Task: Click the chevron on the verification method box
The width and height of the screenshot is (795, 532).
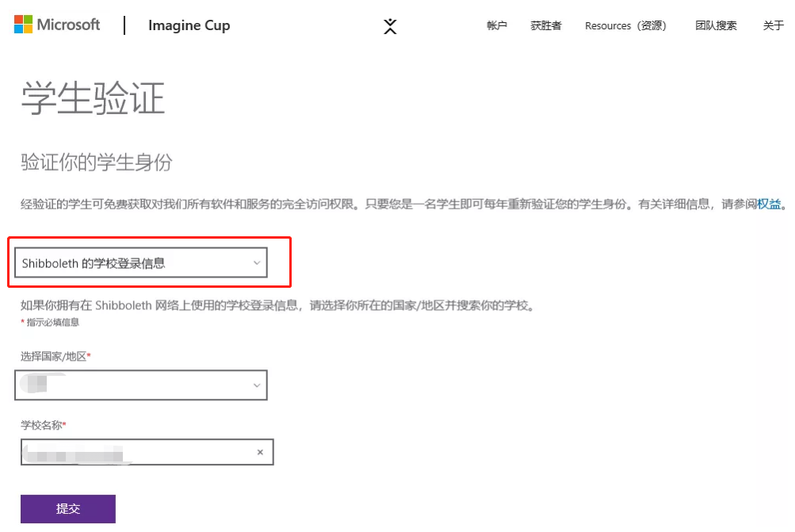Action: click(x=256, y=262)
